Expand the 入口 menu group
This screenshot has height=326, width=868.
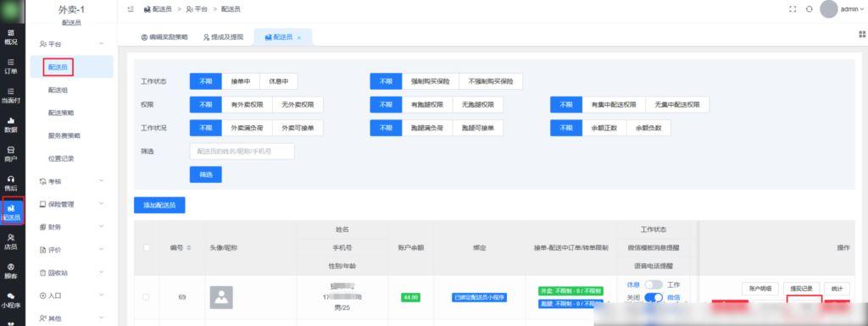tap(71, 296)
